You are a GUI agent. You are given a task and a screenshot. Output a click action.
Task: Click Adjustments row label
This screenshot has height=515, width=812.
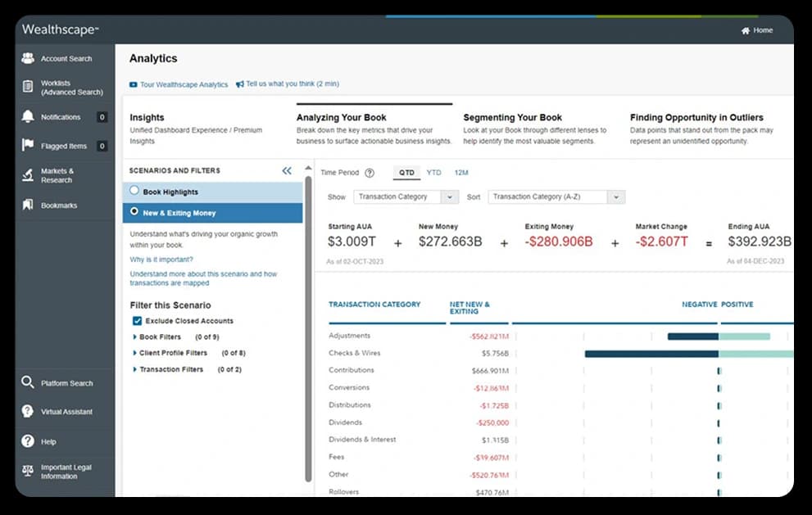pyautogui.click(x=350, y=336)
